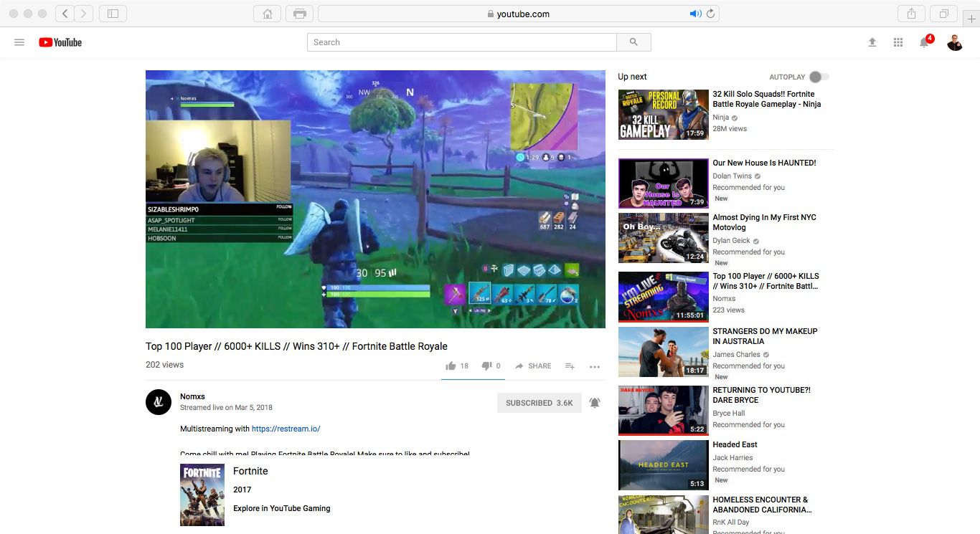Open the account avatar menu
Image resolution: width=980 pixels, height=534 pixels.
coord(955,42)
